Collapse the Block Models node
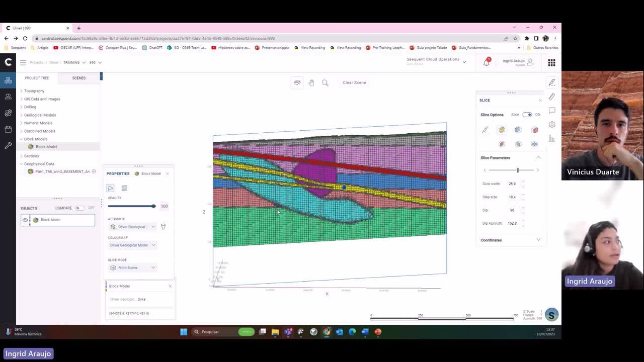644x362 pixels. (x=21, y=139)
